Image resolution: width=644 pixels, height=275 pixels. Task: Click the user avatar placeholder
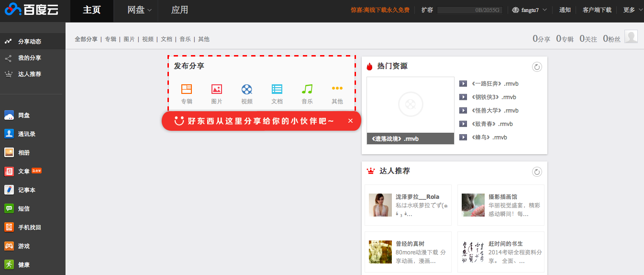click(x=631, y=36)
